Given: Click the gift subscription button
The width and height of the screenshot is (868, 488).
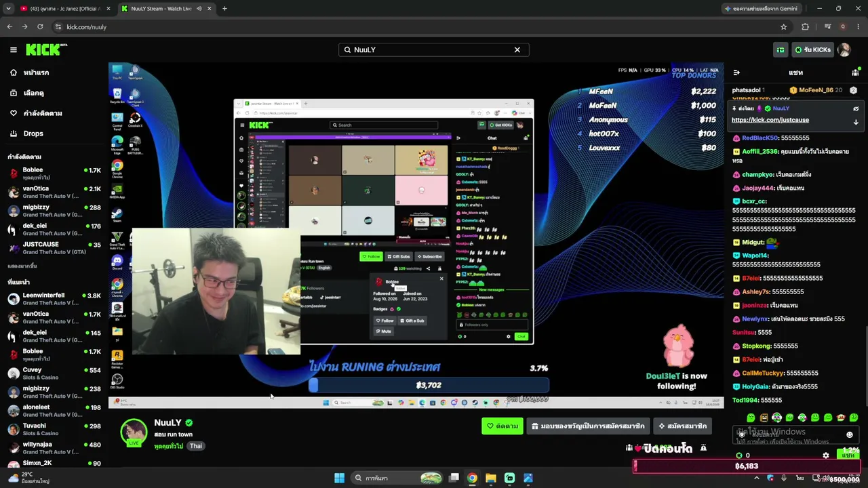Looking at the screenshot, I should click(588, 426).
